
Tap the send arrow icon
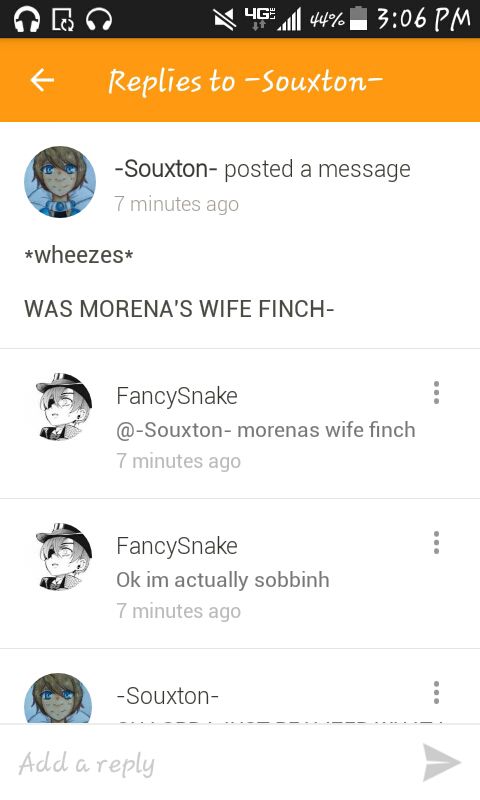(x=442, y=762)
